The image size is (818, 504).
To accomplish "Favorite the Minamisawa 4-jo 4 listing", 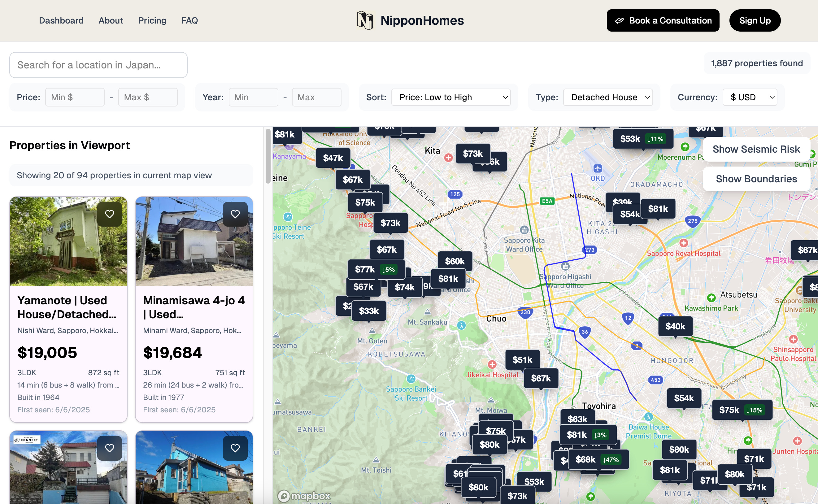I will click(x=235, y=214).
